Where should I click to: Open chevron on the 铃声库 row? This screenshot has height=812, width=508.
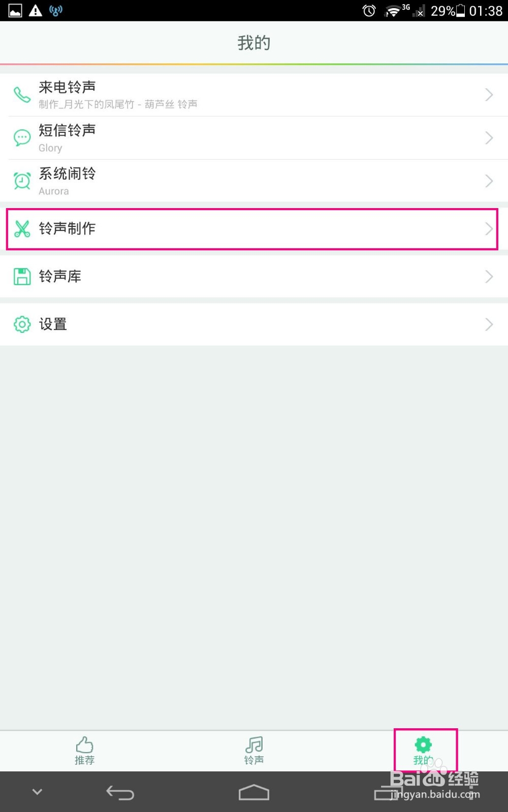pyautogui.click(x=489, y=277)
